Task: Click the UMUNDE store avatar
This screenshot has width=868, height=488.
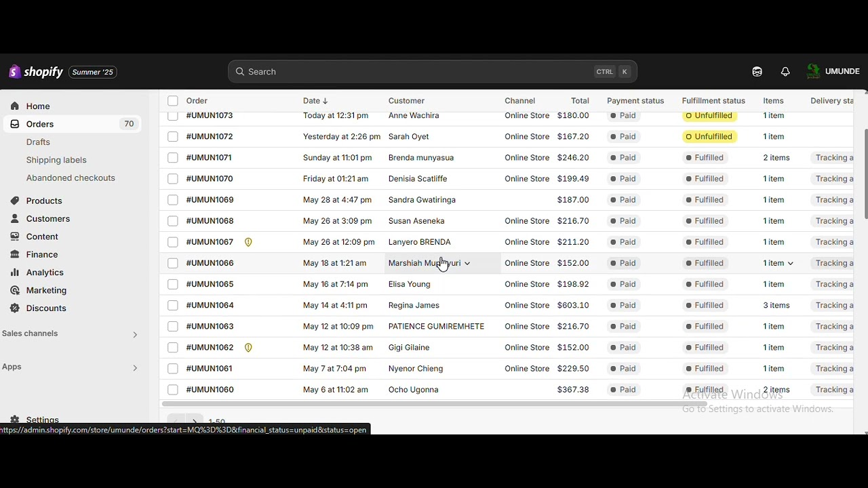Action: pos(813,71)
